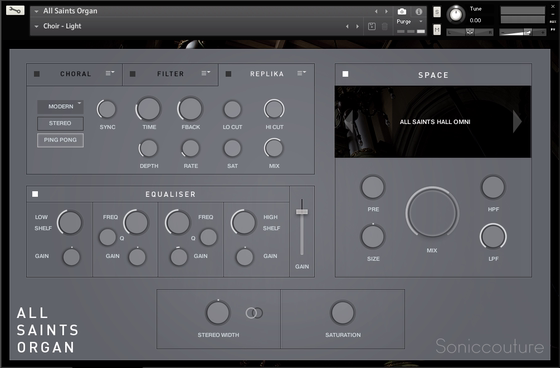560x368 pixels.
Task: Click the Replika DEPTH knob
Action: [x=149, y=148]
